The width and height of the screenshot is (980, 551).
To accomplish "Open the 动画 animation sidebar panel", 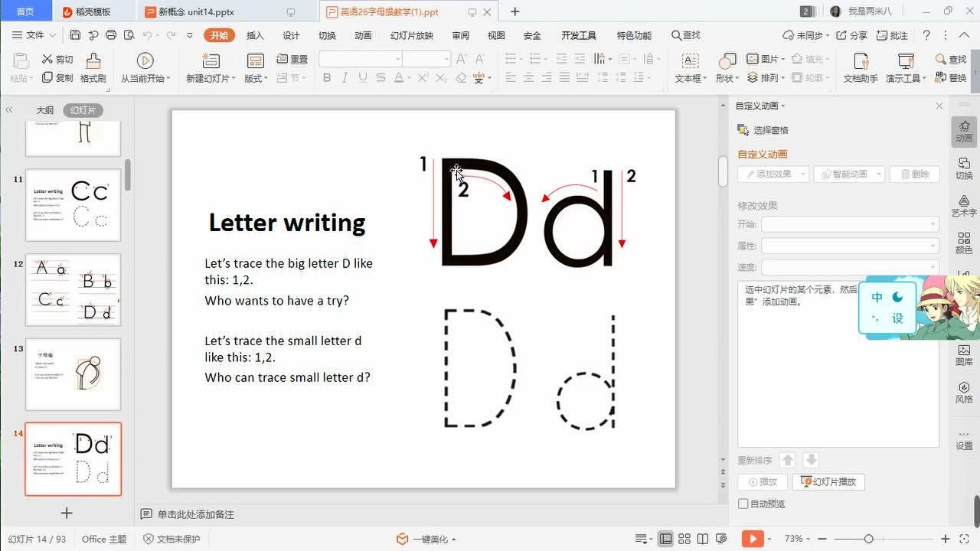I will tap(964, 131).
